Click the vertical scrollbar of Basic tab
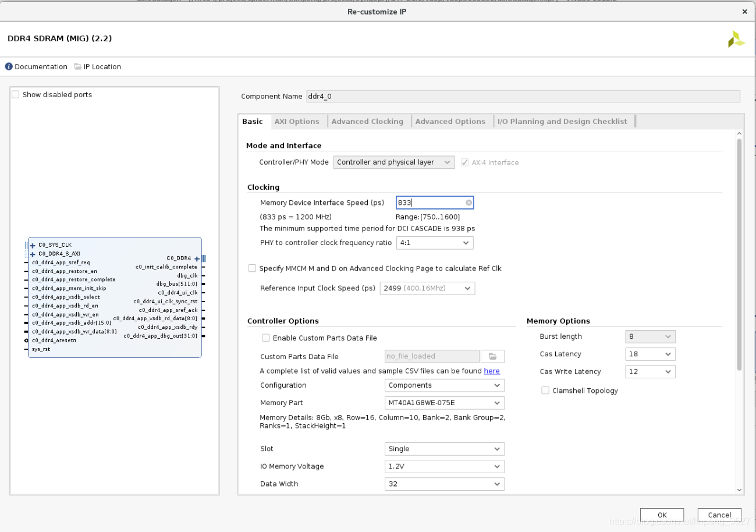 pyautogui.click(x=739, y=254)
